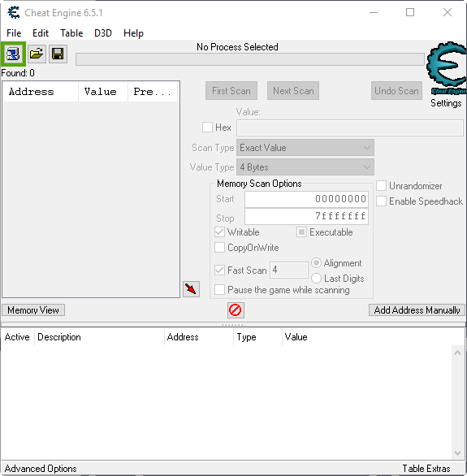Save the table with the floppy disk icon
Screen dimensions: 467x476
coord(58,54)
